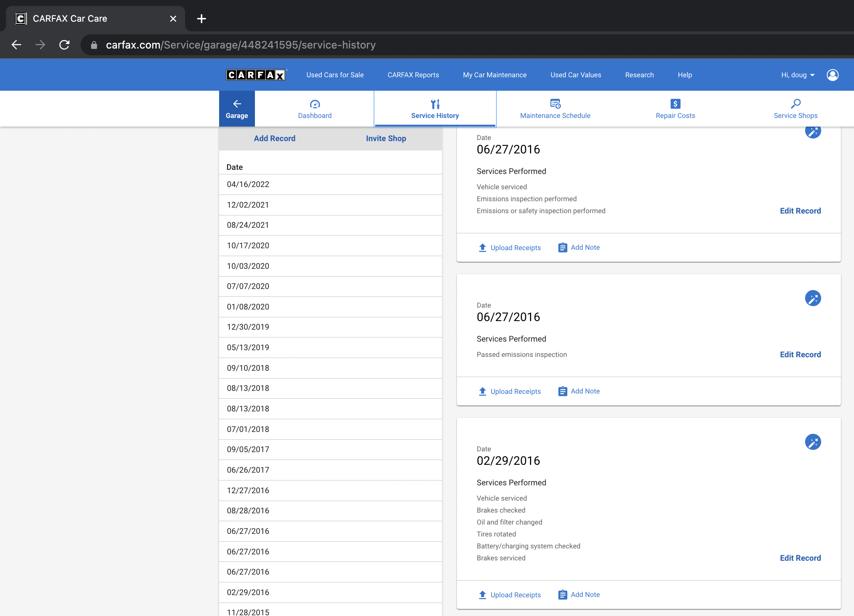
Task: Click note icon in 02/29/2016 card
Action: coord(562,595)
